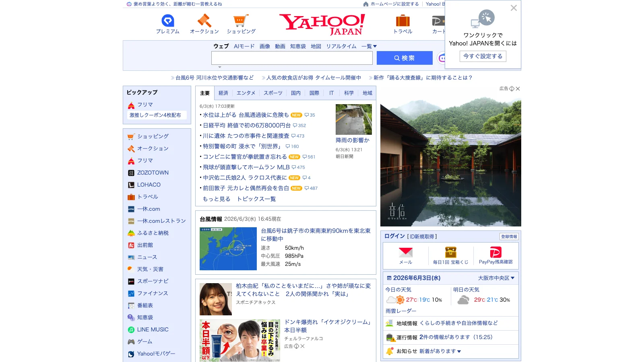Open LINE MUSIC in the sidebar
Screen dimensions: 644x362
[153, 329]
